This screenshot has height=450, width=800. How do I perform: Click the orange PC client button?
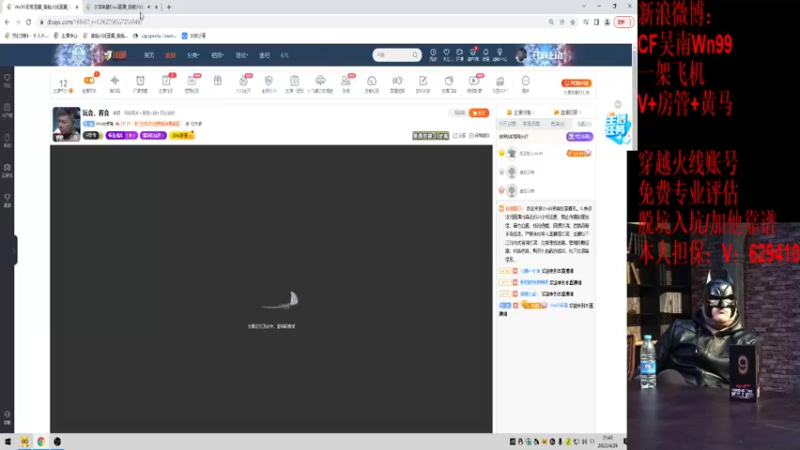click(x=577, y=83)
